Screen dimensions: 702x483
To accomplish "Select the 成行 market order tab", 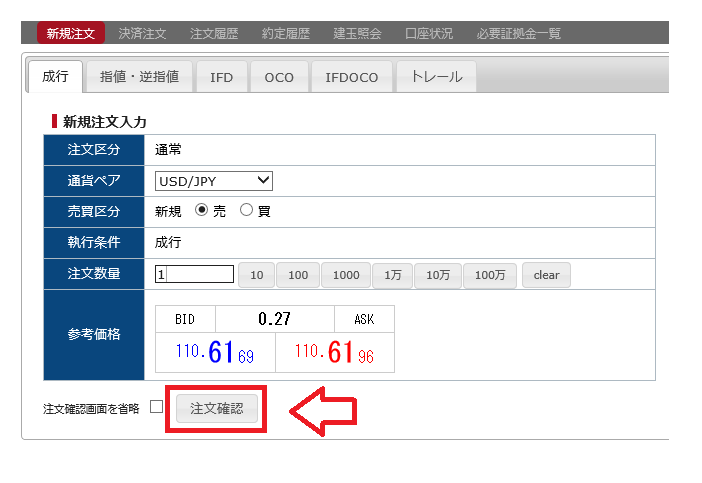I will 55,77.
